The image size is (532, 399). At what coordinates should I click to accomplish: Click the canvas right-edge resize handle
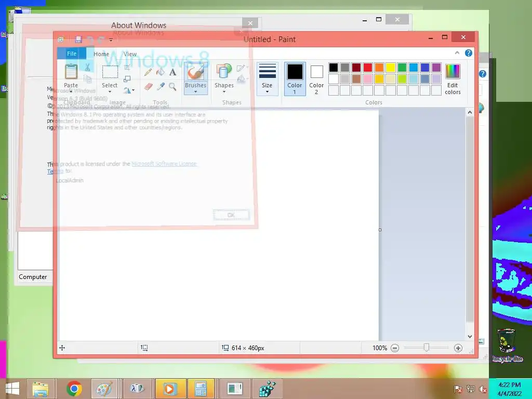[x=380, y=230]
